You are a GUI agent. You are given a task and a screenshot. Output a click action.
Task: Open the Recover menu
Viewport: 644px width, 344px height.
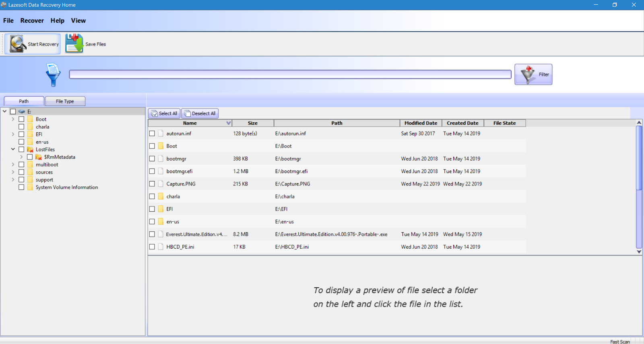tap(32, 21)
